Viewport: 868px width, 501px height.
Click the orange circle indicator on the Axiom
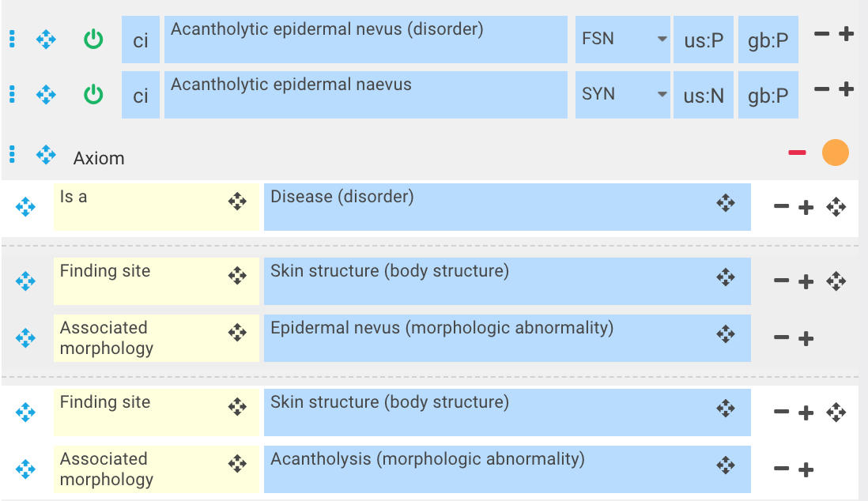pos(835,153)
